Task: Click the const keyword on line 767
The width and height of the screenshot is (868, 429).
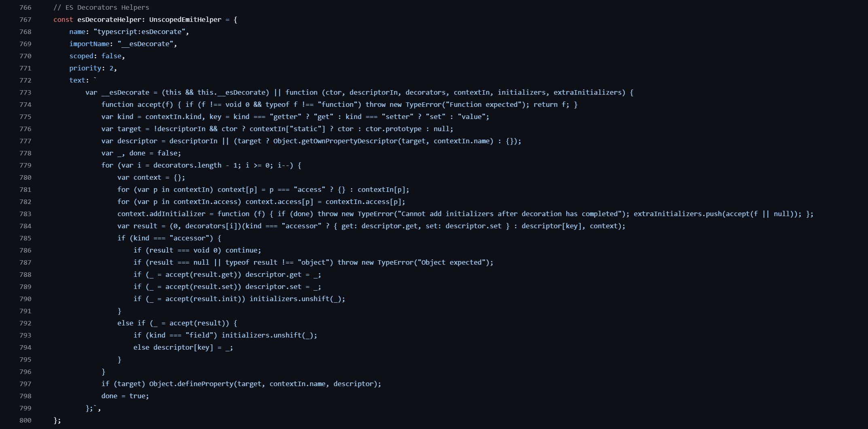Action: coord(63,19)
